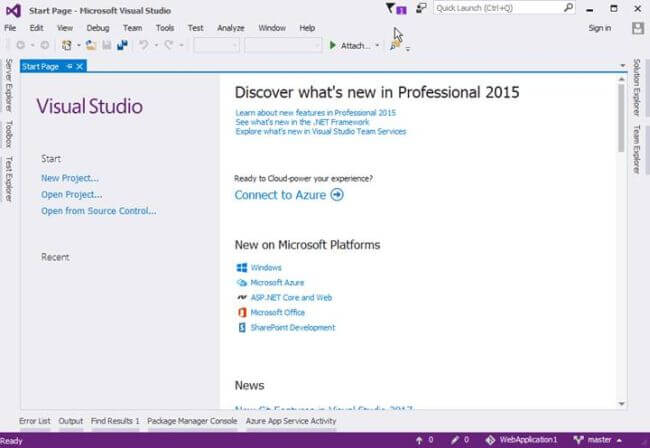Click the Find in Files toolbar icon
The image size is (650, 448).
(395, 45)
